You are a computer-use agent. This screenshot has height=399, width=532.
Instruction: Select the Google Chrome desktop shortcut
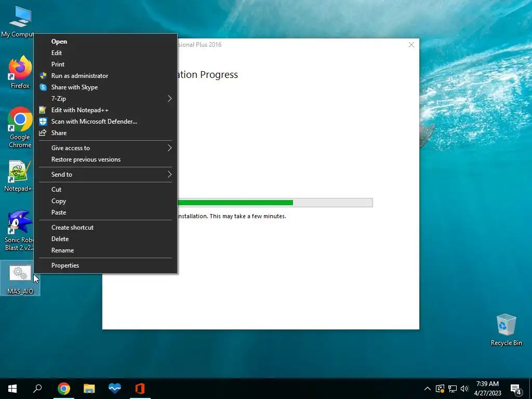[x=20, y=127]
